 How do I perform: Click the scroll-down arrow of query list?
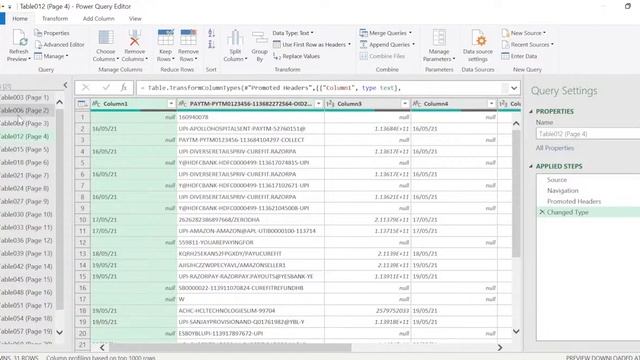(60, 332)
